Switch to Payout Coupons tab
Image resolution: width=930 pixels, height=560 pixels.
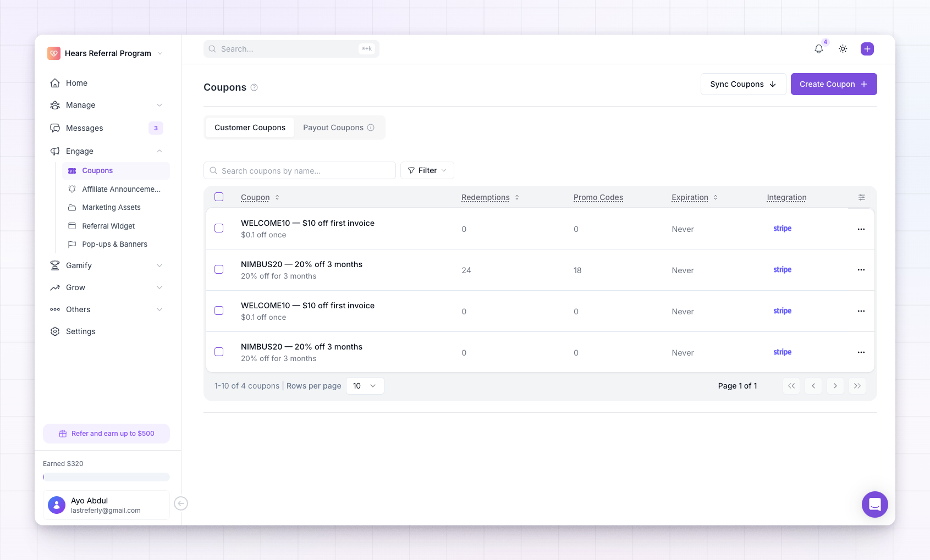click(339, 127)
